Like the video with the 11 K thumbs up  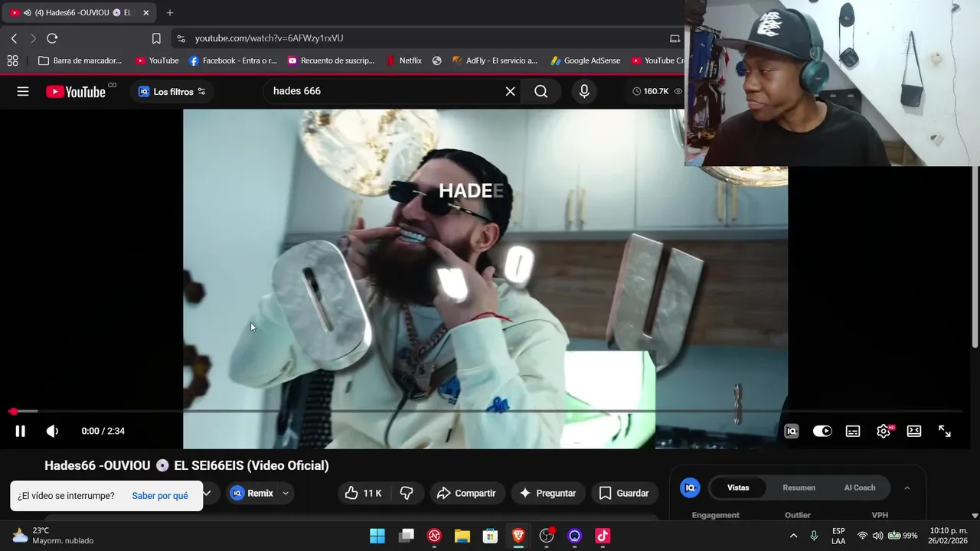coord(363,494)
